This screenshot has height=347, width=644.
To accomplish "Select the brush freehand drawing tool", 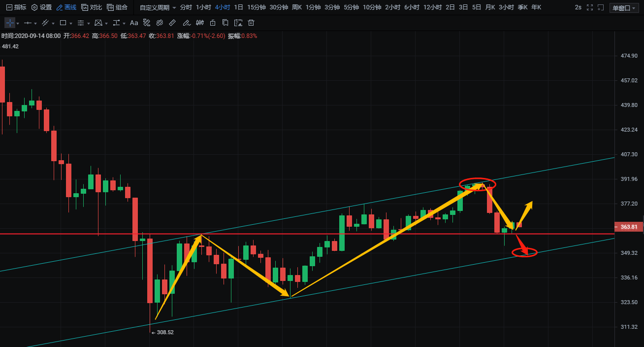I will point(186,23).
